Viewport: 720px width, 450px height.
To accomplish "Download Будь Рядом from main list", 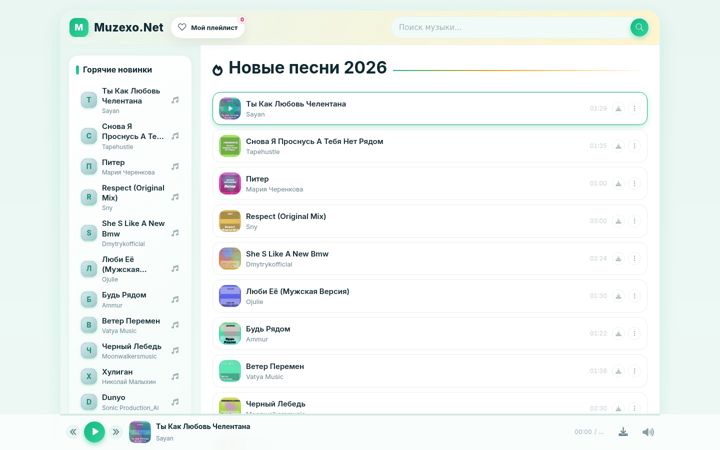I will coord(619,334).
